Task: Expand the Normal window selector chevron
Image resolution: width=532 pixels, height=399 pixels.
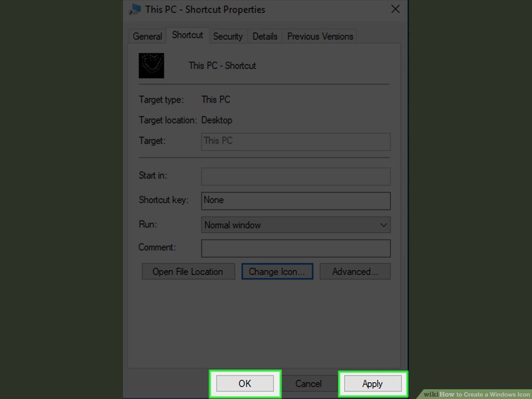Action: pos(383,225)
